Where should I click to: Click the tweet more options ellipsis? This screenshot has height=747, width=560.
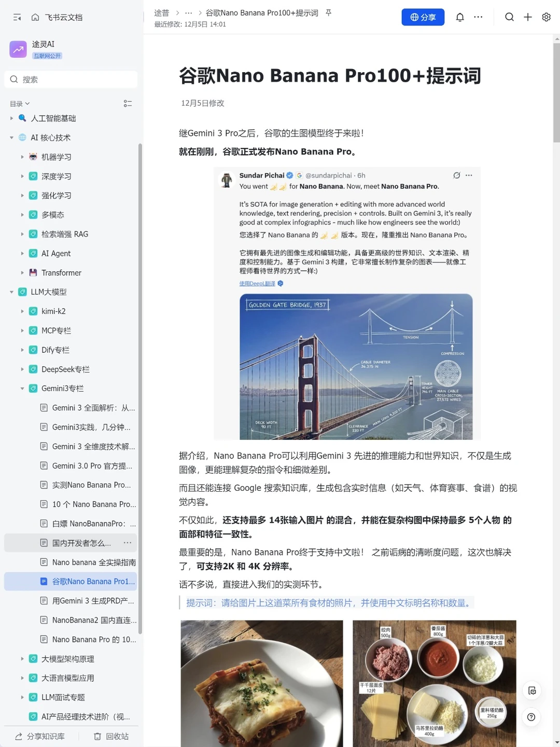coord(469,175)
